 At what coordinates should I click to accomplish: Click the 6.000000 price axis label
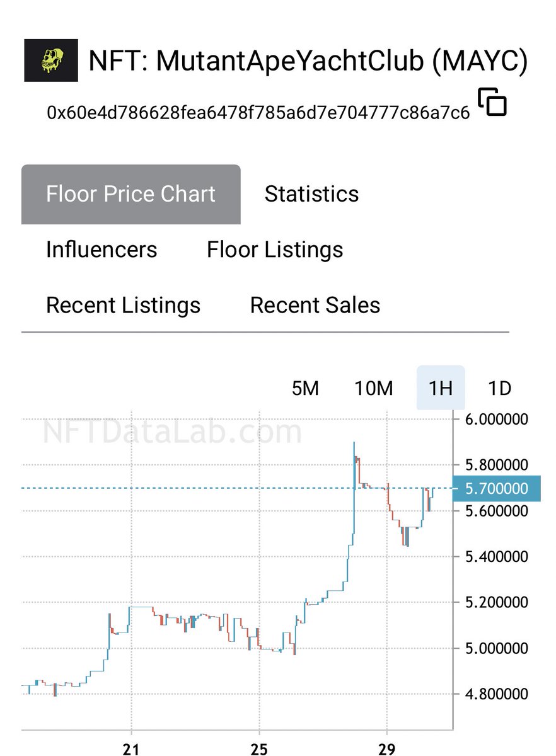498,420
